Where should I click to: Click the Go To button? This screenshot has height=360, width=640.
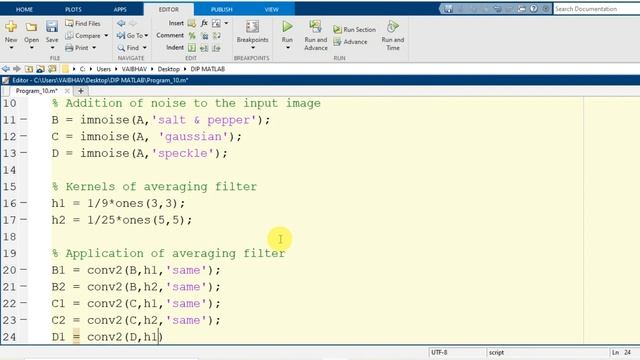coord(130,36)
